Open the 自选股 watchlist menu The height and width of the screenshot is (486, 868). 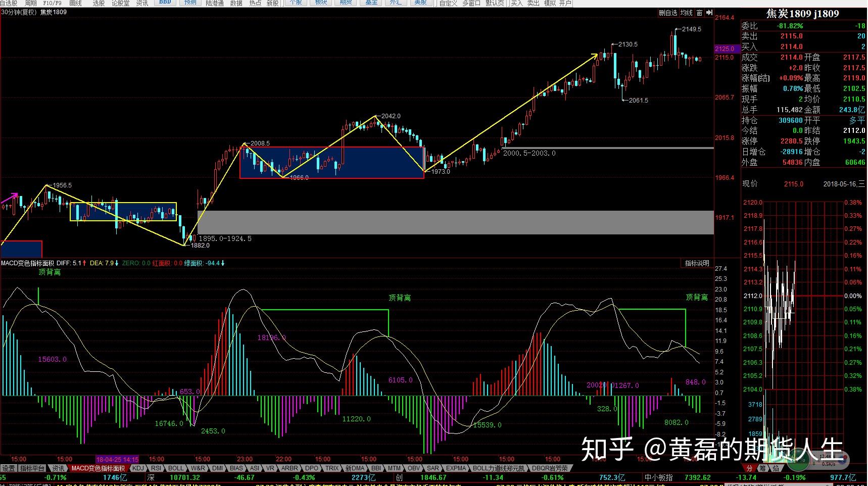pos(9,3)
